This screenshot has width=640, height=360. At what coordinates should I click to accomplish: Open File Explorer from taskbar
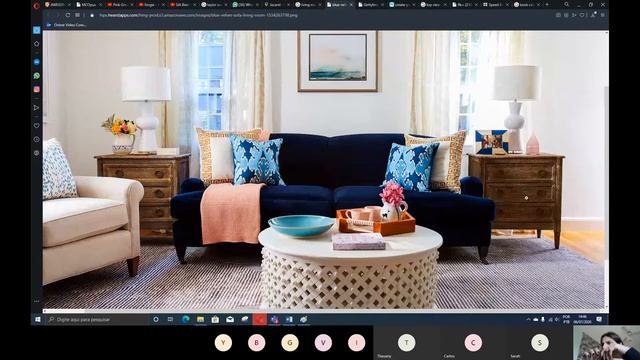pos(200,320)
